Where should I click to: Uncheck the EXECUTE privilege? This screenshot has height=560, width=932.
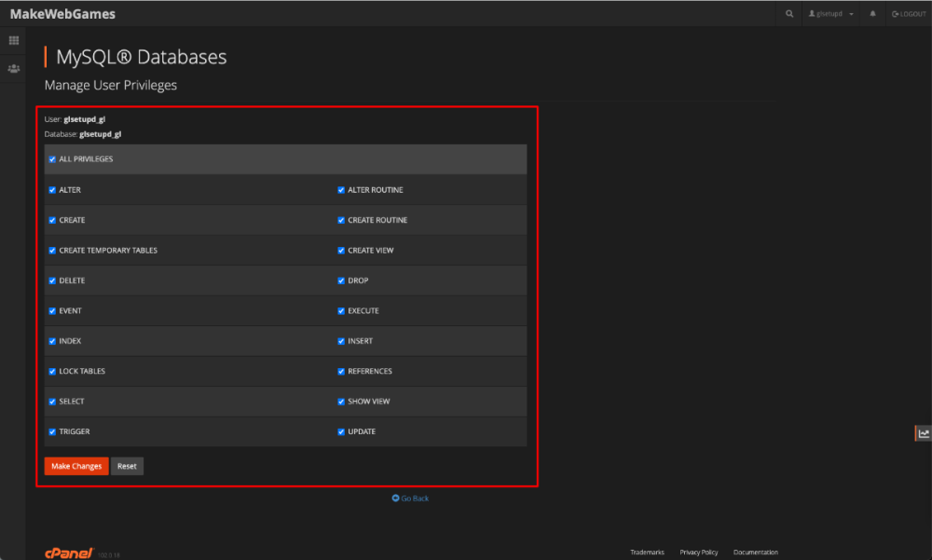(x=342, y=311)
